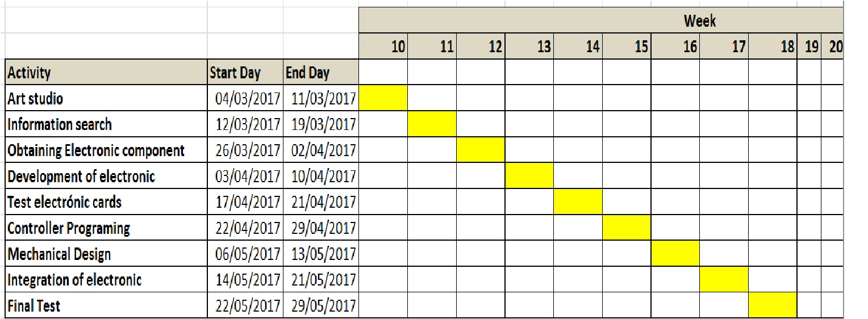Select the Activity header cell
This screenshot has width=868, height=319.
[x=106, y=73]
